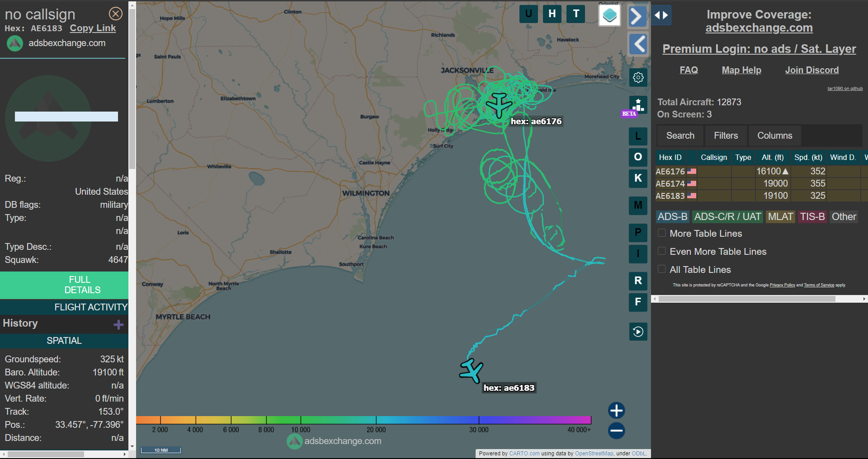Expand History with the plus icon

tap(118, 324)
